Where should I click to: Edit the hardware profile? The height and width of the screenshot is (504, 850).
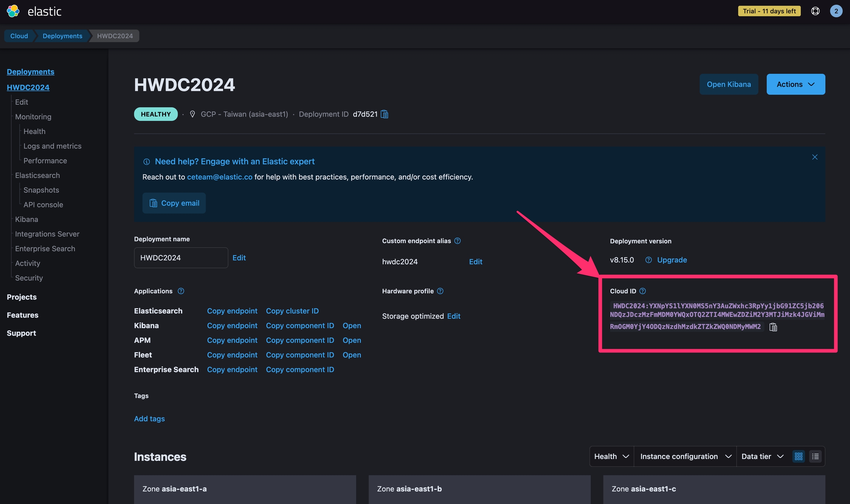click(454, 316)
